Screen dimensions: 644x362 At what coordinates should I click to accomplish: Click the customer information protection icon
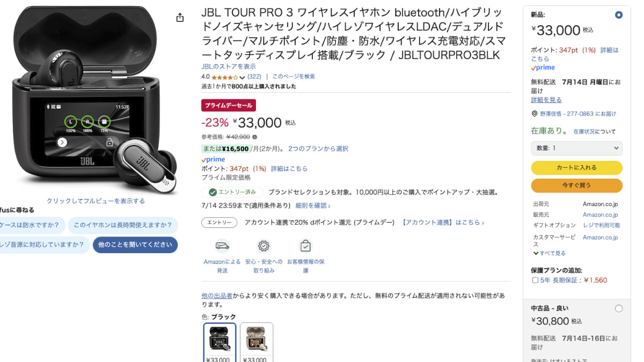pos(305,246)
